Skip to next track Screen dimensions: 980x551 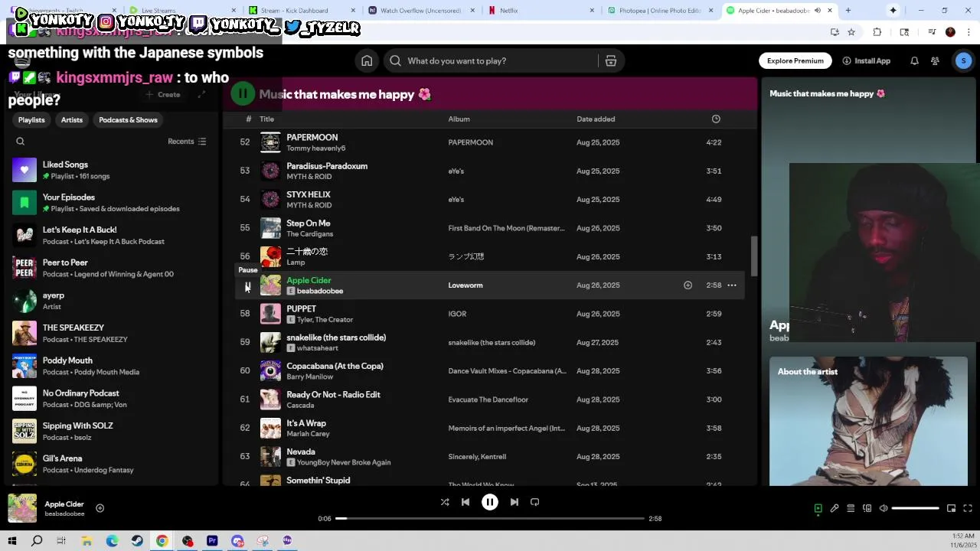(x=514, y=502)
